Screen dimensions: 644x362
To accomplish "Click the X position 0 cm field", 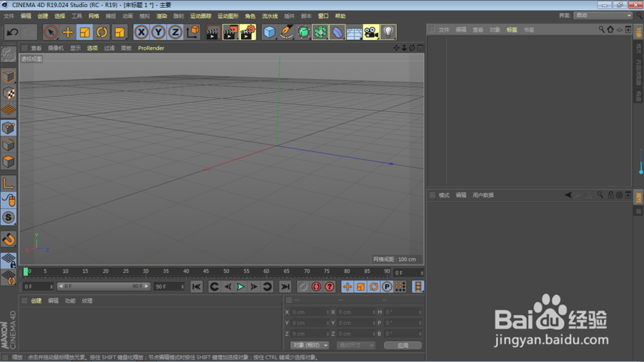I will (x=310, y=312).
